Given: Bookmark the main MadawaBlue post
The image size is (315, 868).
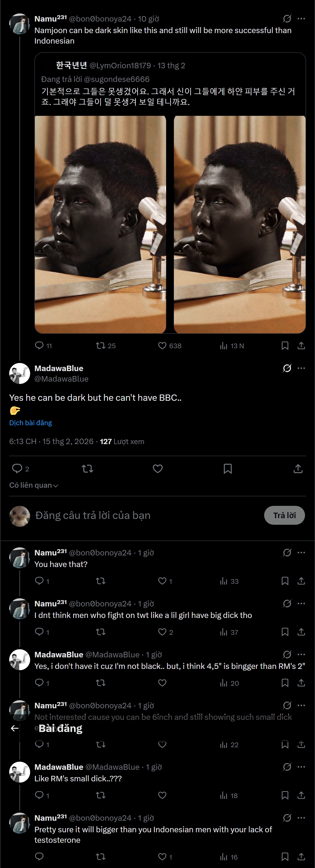Looking at the screenshot, I should point(228,469).
